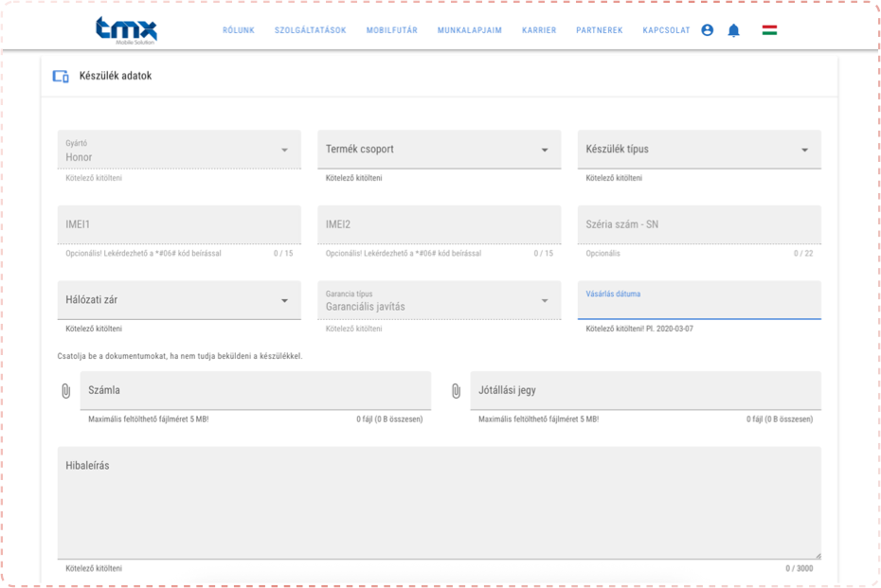Open the Garancia típus dropdown
This screenshot has height=588, width=881.
coord(439,300)
